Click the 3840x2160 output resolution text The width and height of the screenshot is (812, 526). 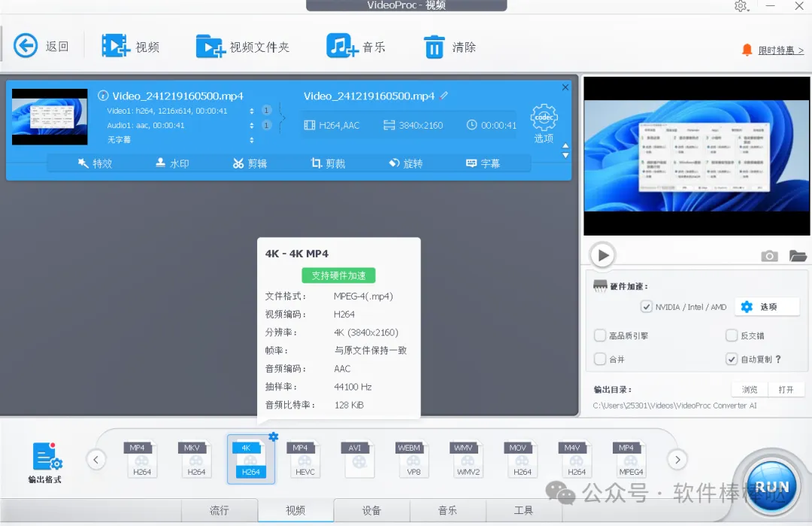420,125
